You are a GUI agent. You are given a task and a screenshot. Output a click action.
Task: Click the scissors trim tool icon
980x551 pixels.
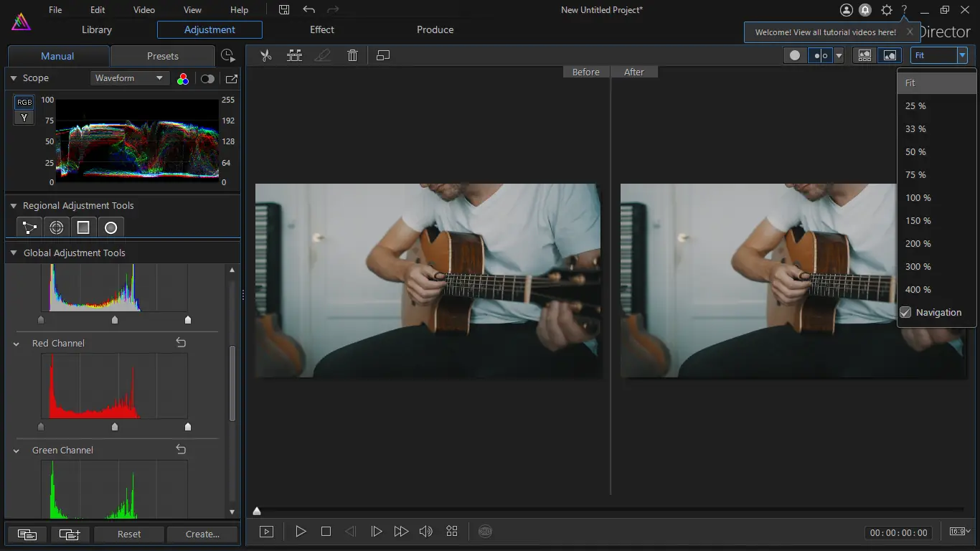pos(266,55)
